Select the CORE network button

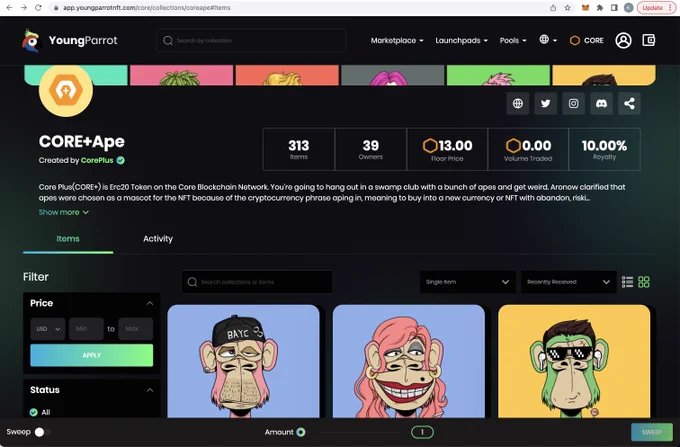coord(586,40)
